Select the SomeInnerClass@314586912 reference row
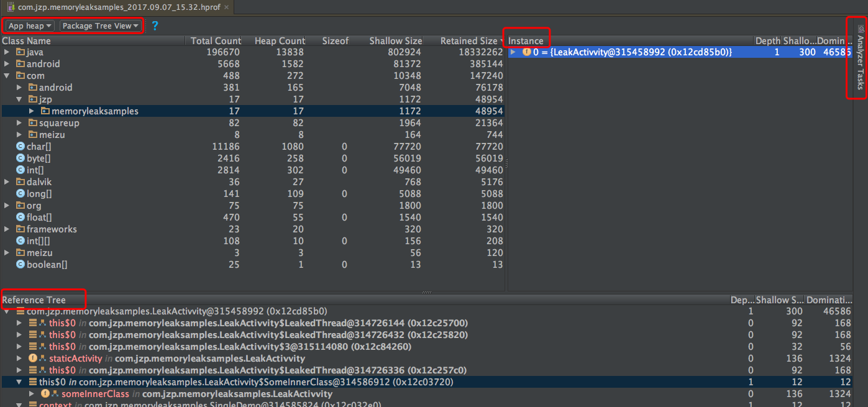The image size is (868, 407). pos(426,382)
